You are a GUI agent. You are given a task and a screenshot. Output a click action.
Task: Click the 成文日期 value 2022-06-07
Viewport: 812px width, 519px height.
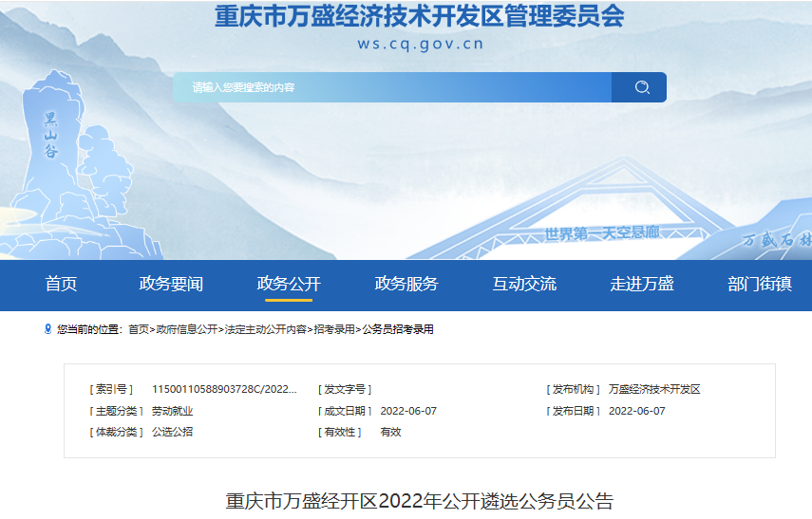click(x=408, y=412)
